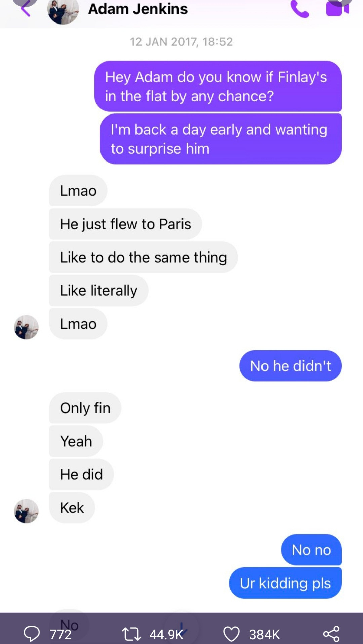Viewport: 363px width, 644px height.
Task: Tap the back arrow icon
Action: (x=26, y=9)
